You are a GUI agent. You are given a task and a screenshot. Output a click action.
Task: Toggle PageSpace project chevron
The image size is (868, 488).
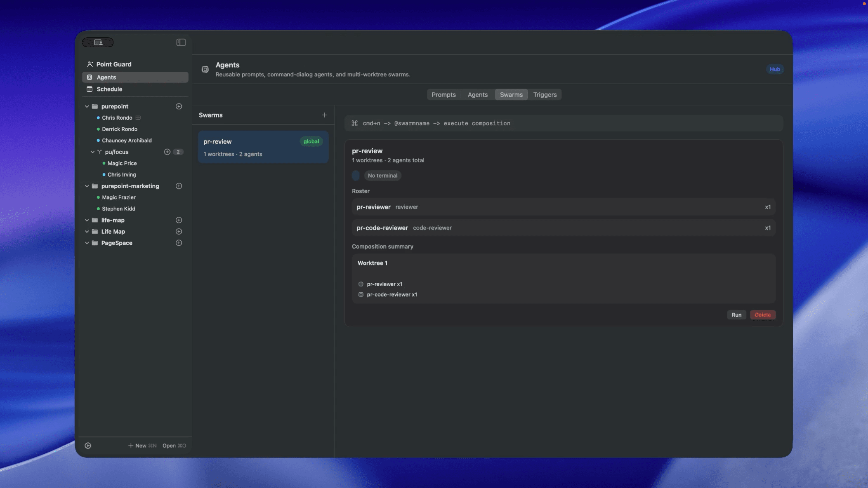coord(87,243)
